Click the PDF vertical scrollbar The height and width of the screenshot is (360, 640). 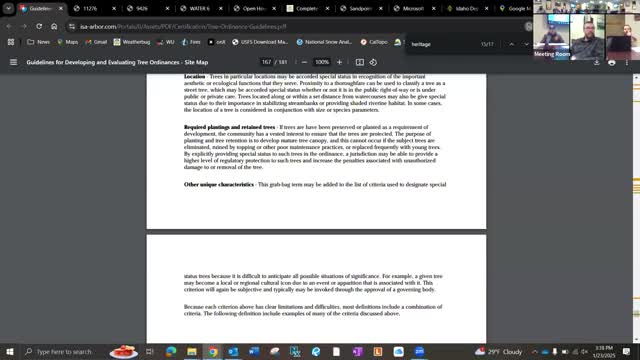coord(636,208)
